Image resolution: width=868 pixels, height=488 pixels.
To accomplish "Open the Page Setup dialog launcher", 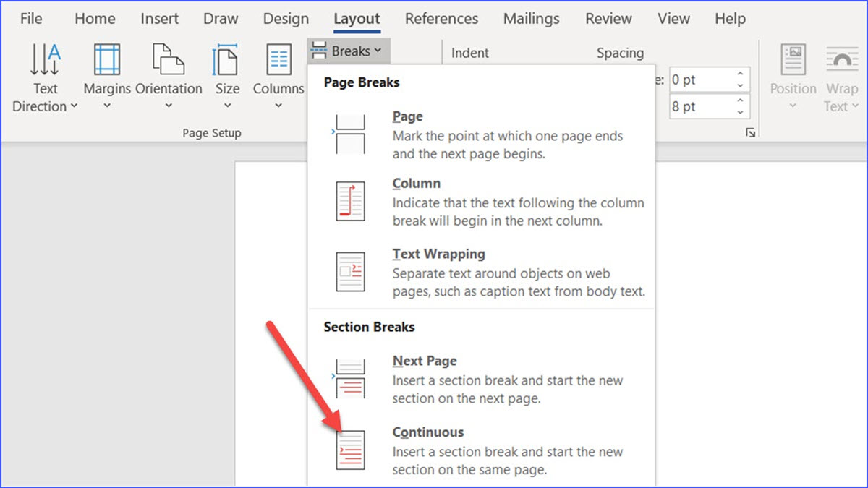I will pyautogui.click(x=750, y=133).
